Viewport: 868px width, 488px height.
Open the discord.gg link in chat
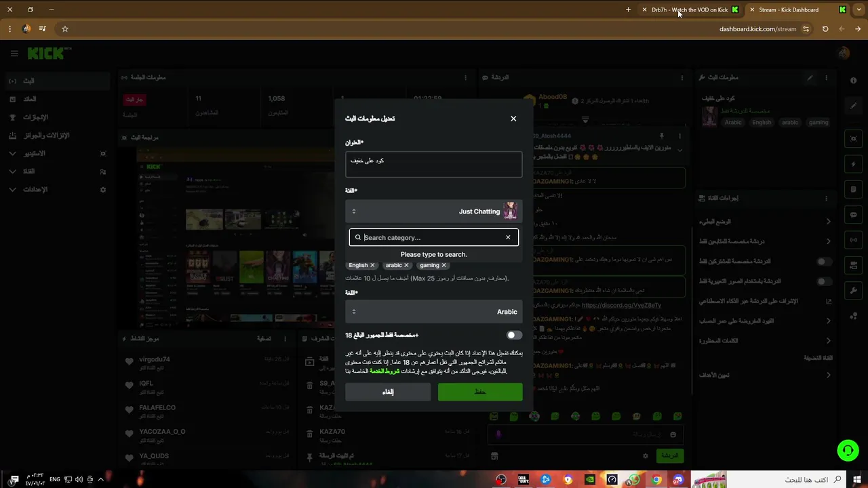621,305
